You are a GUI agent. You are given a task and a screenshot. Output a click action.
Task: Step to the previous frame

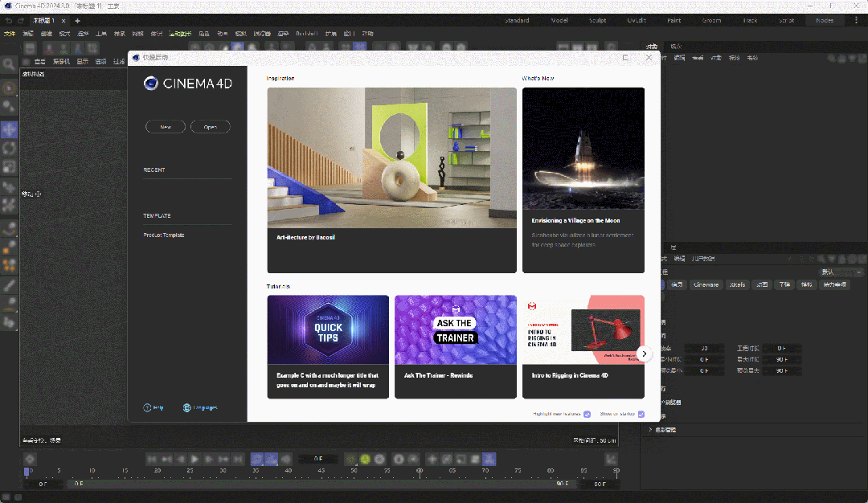(x=181, y=459)
